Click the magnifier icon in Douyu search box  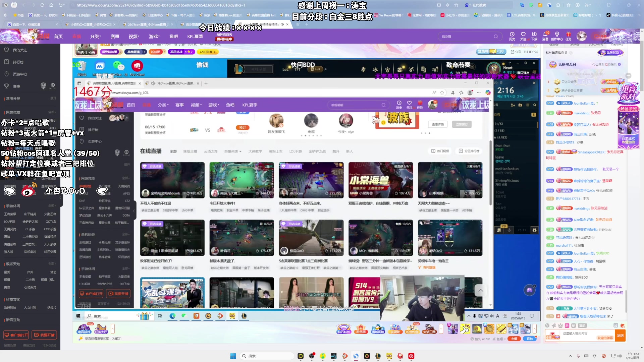pyautogui.click(x=496, y=37)
